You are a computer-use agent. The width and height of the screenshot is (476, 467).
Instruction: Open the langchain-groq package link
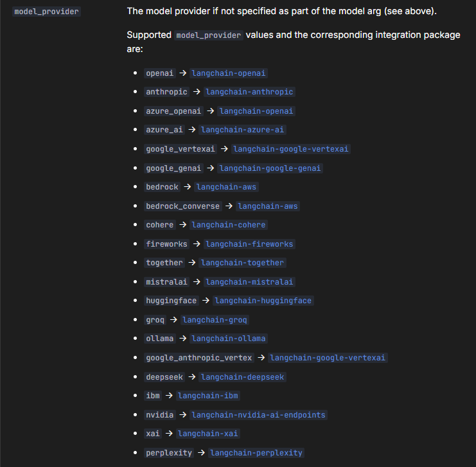[x=215, y=320]
